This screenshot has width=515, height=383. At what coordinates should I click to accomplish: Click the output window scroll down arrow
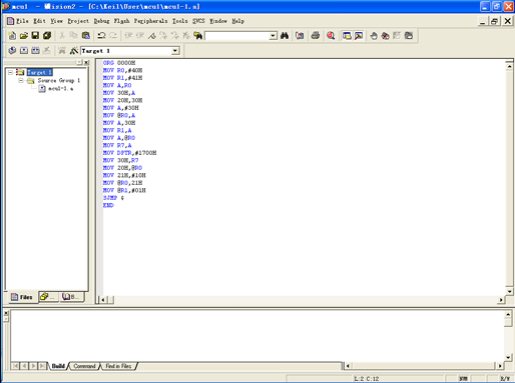[x=508, y=357]
